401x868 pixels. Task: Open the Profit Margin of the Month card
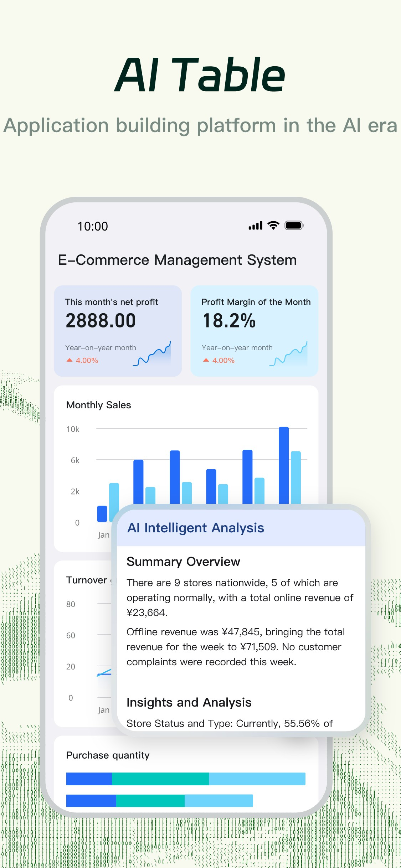(x=255, y=331)
